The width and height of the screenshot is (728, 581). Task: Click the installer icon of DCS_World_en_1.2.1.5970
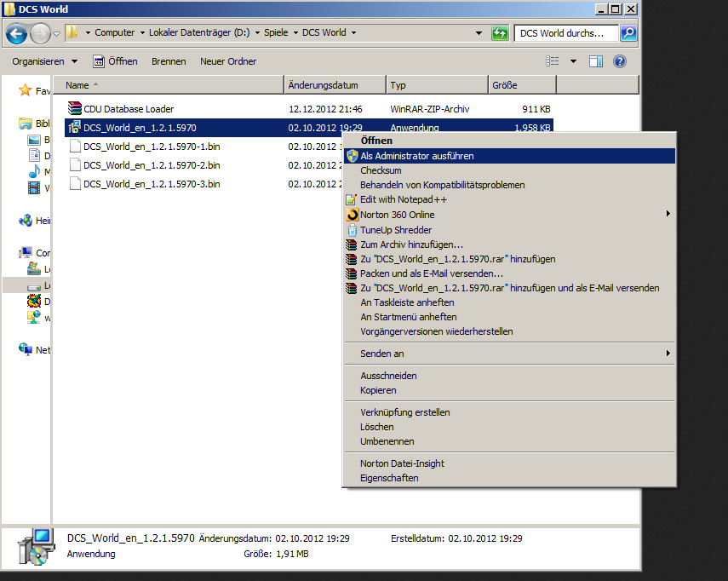point(74,127)
